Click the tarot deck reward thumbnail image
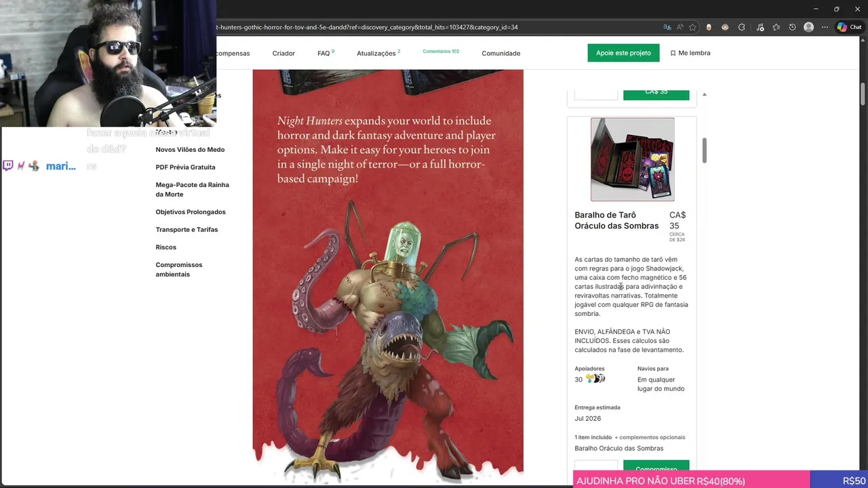Image resolution: width=868 pixels, height=488 pixels. (x=632, y=159)
